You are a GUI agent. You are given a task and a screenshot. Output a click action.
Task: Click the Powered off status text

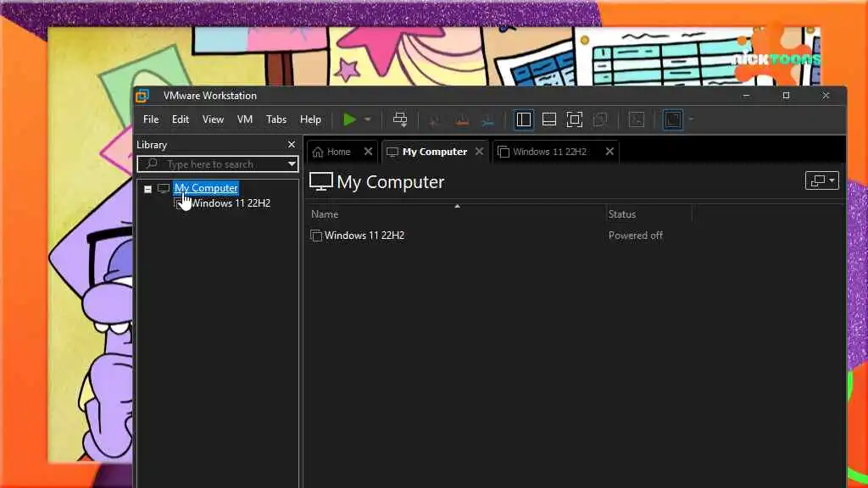[636, 236]
